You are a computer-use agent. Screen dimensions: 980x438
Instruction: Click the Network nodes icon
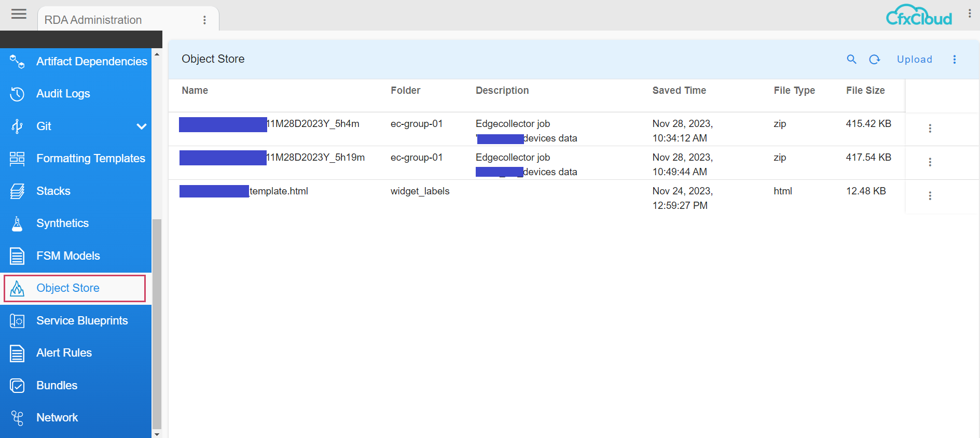17,418
